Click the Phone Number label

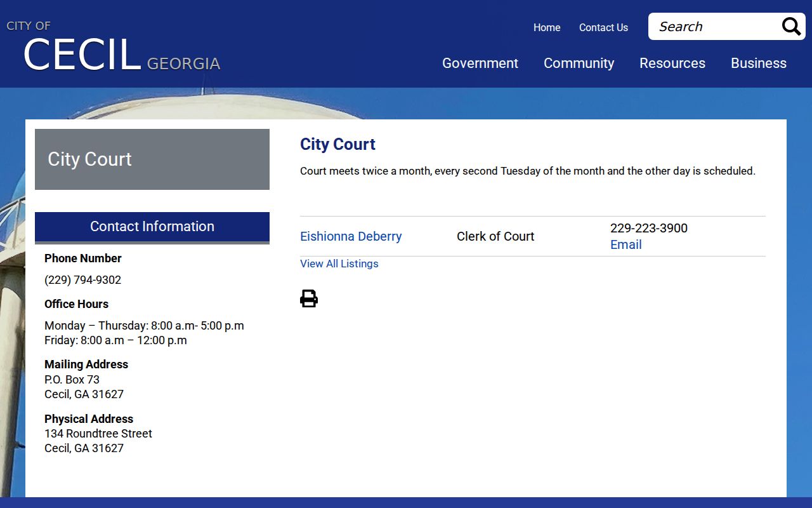coord(82,258)
